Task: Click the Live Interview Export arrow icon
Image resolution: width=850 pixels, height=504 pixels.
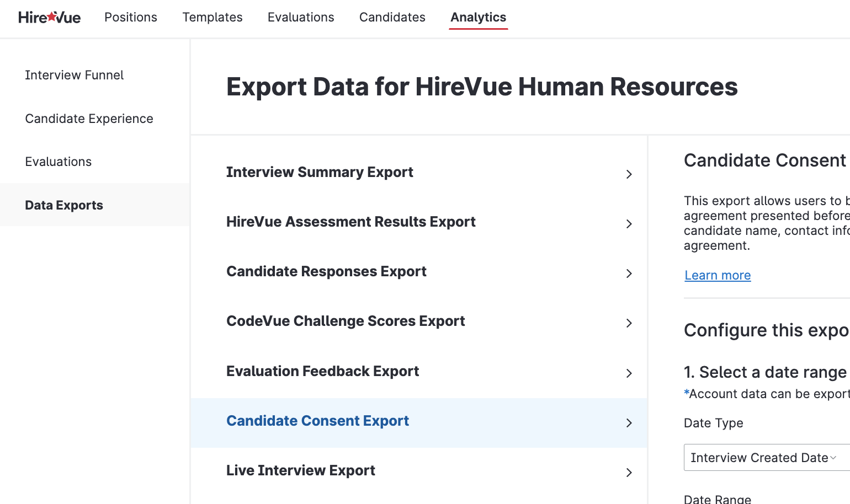Action: click(x=629, y=473)
